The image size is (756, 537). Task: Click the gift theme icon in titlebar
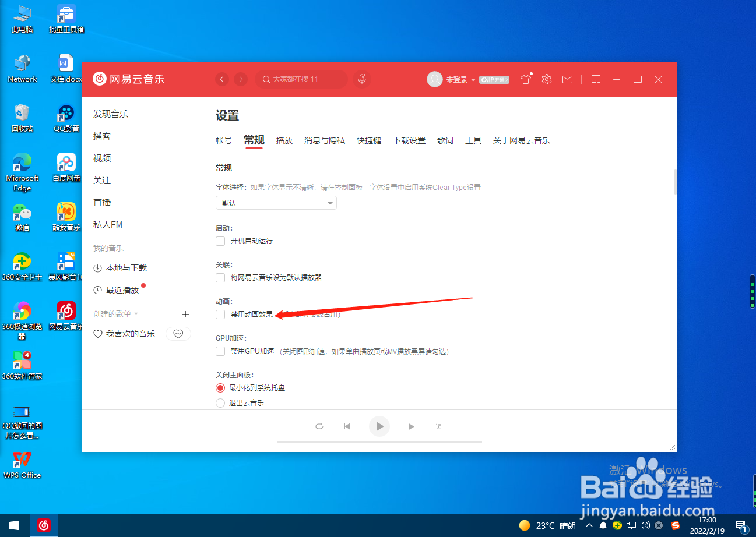click(x=525, y=79)
